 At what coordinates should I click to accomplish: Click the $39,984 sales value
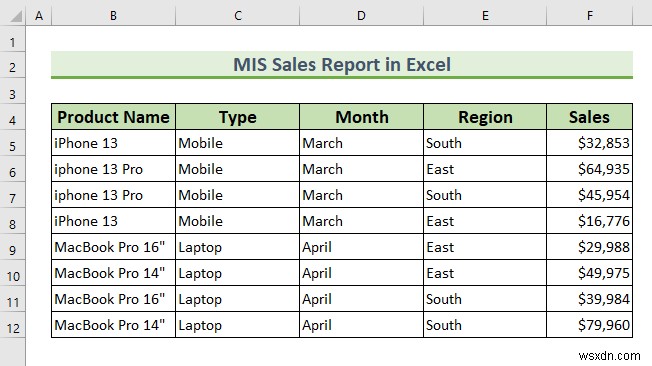(x=604, y=299)
